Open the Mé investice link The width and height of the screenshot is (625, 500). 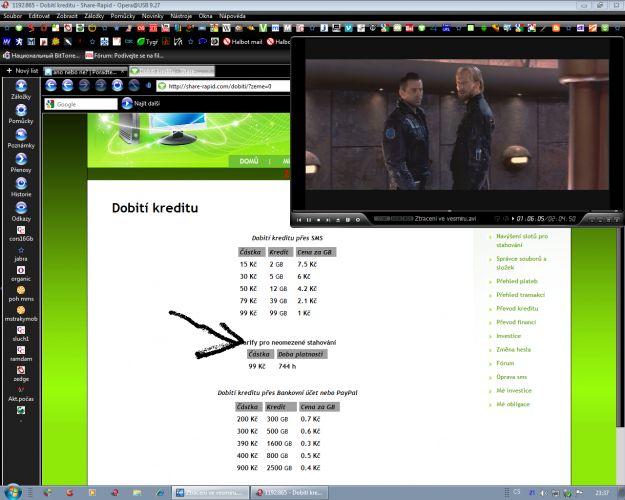(514, 390)
